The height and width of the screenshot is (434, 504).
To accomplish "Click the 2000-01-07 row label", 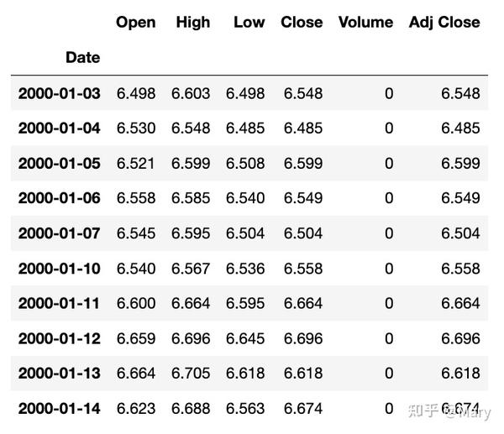I will tap(59, 233).
